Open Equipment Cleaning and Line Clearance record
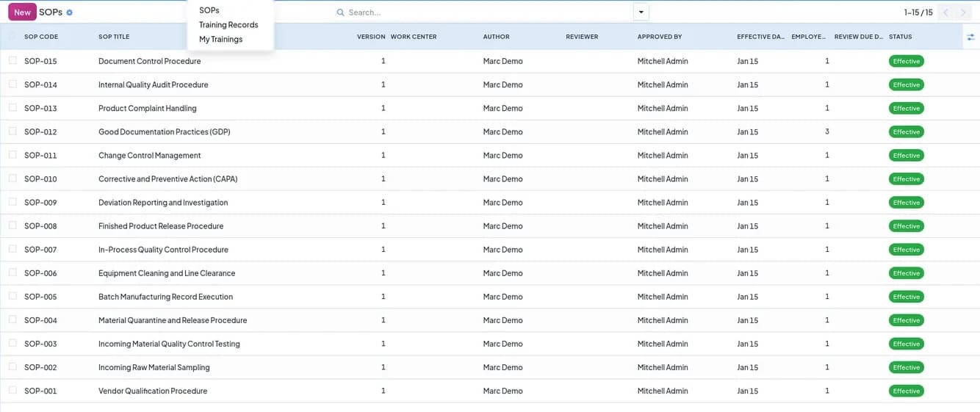980x412 pixels. 167,272
